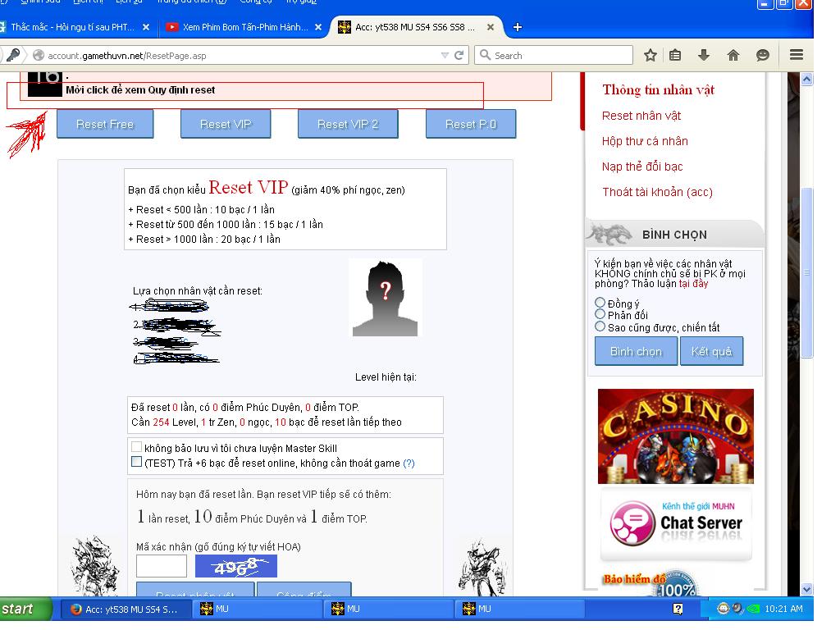The image size is (840, 630).
Task: Click the Firefox Search box
Action: point(554,55)
